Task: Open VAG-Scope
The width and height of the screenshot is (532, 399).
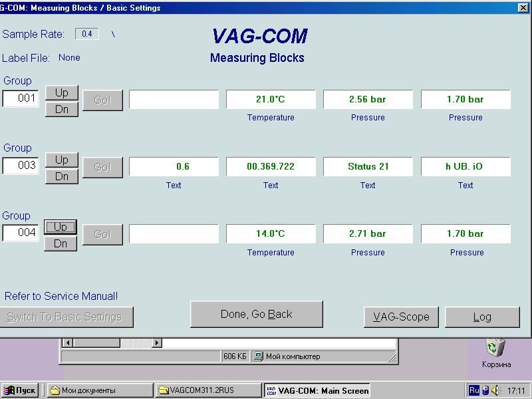Action: pos(400,317)
